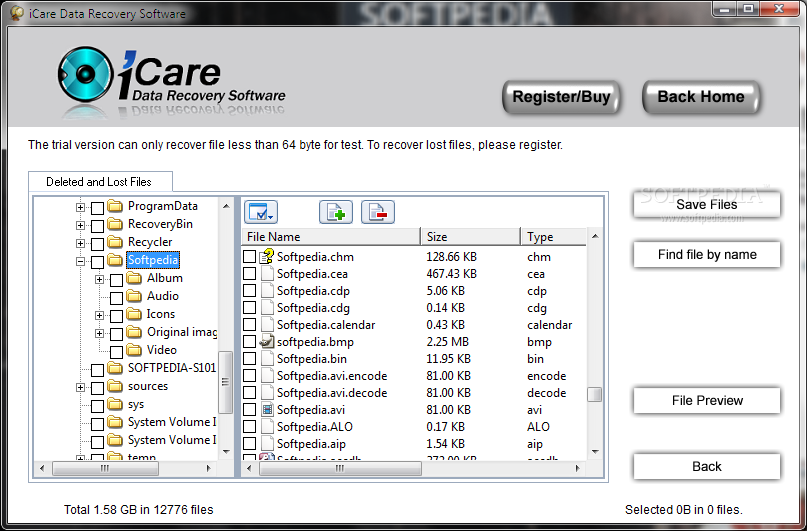The width and height of the screenshot is (807, 531).
Task: Expand the ProgramData tree node
Action: 80,207
